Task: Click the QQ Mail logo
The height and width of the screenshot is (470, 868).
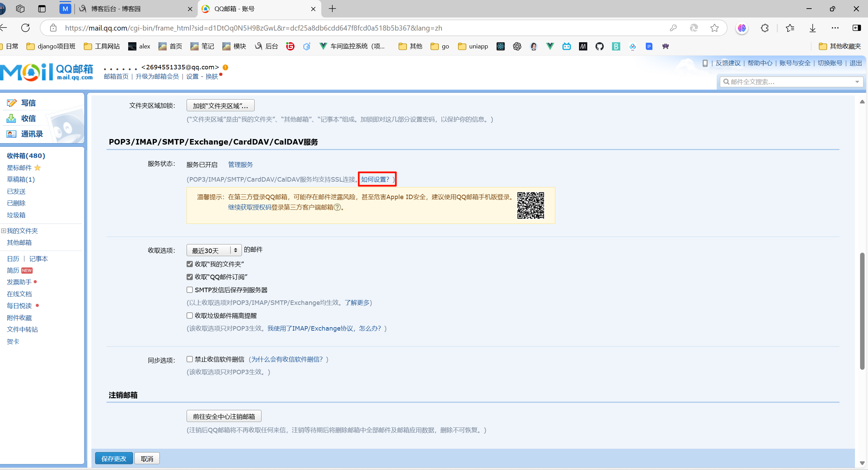Action: (x=46, y=71)
